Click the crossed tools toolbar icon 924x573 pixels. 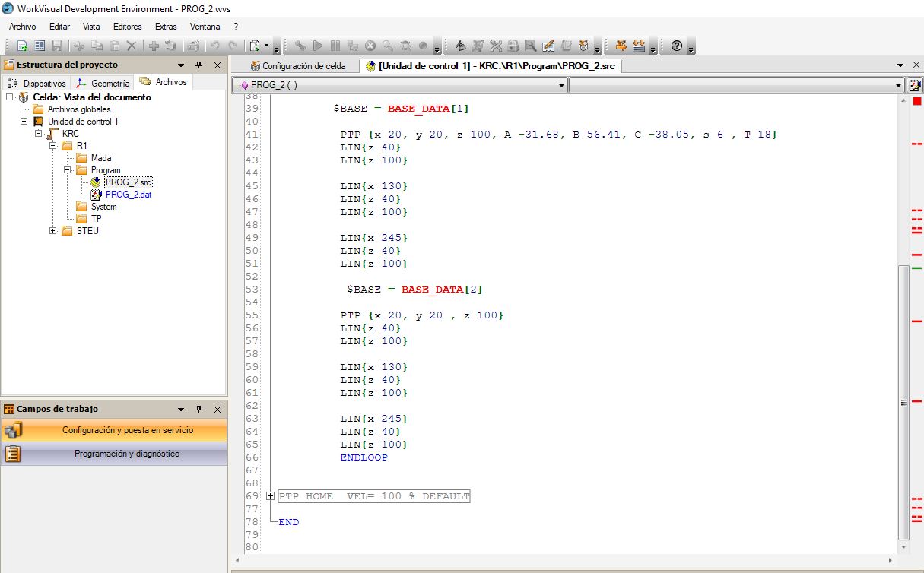point(496,46)
